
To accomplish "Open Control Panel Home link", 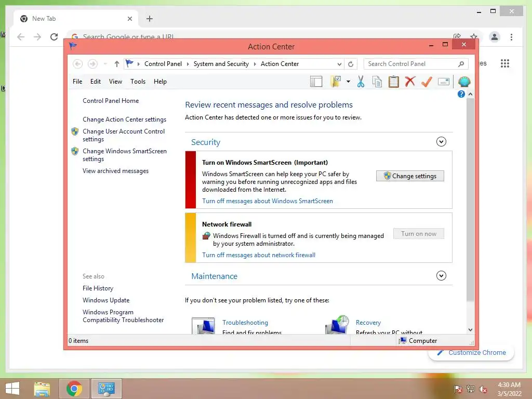I will pos(111,100).
